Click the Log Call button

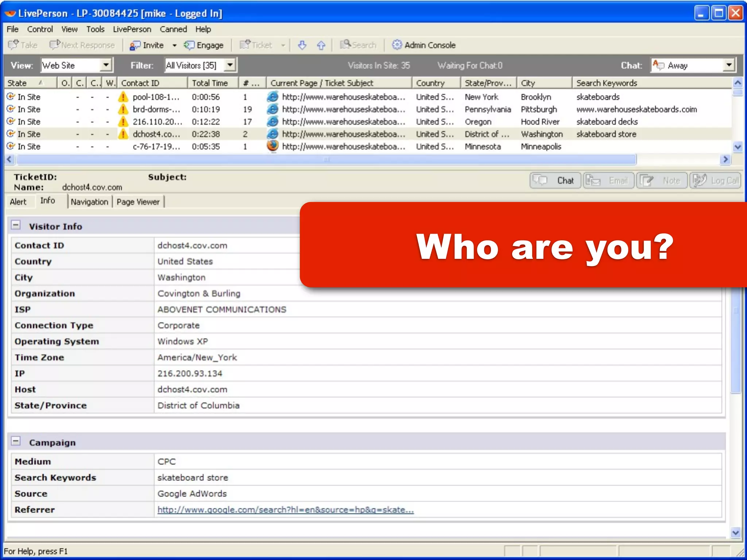click(715, 180)
